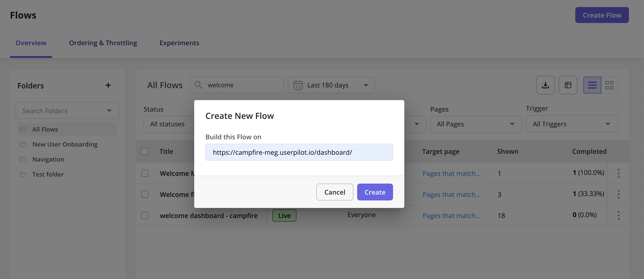
Task: Open Pages that match link for campfire row
Action: click(x=451, y=215)
